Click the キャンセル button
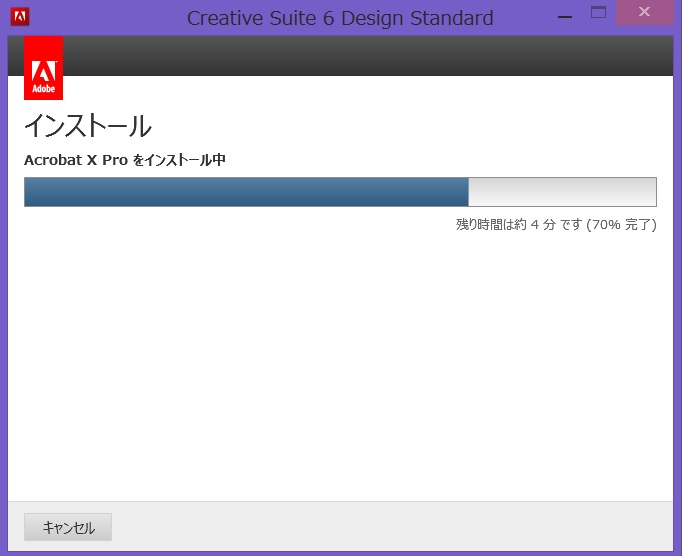Image resolution: width=682 pixels, height=556 pixels. [x=68, y=527]
